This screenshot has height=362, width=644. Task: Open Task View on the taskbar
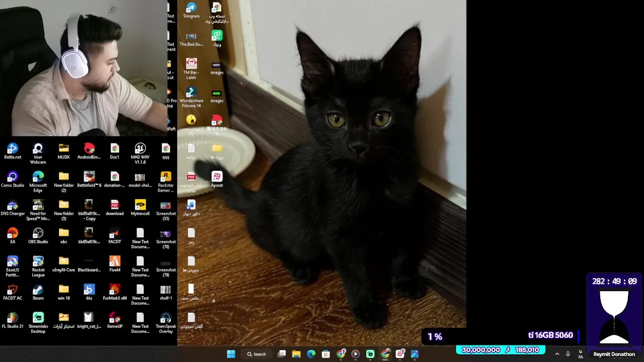coord(282,354)
